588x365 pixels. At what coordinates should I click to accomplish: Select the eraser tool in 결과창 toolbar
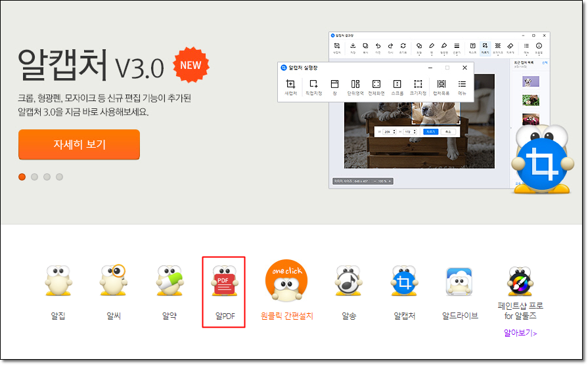510,46
